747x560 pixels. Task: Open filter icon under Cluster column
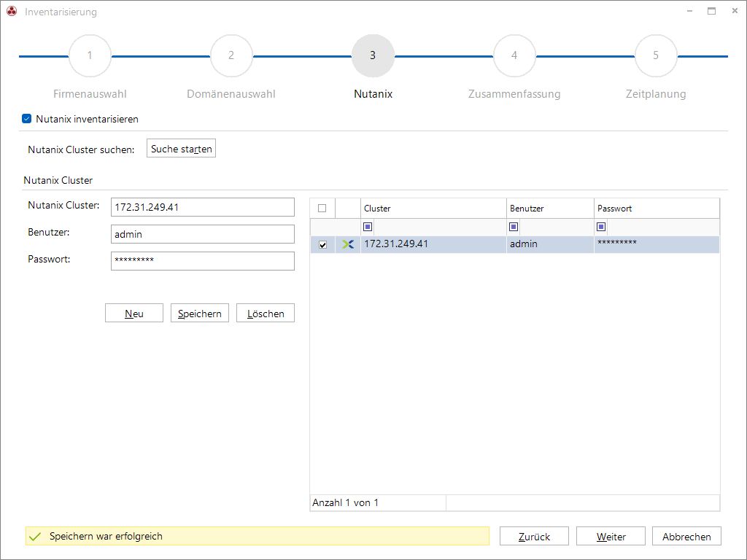point(368,227)
